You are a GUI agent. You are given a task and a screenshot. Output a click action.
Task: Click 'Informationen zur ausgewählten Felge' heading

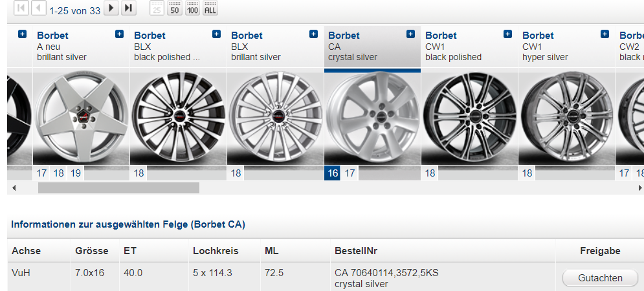pos(128,224)
